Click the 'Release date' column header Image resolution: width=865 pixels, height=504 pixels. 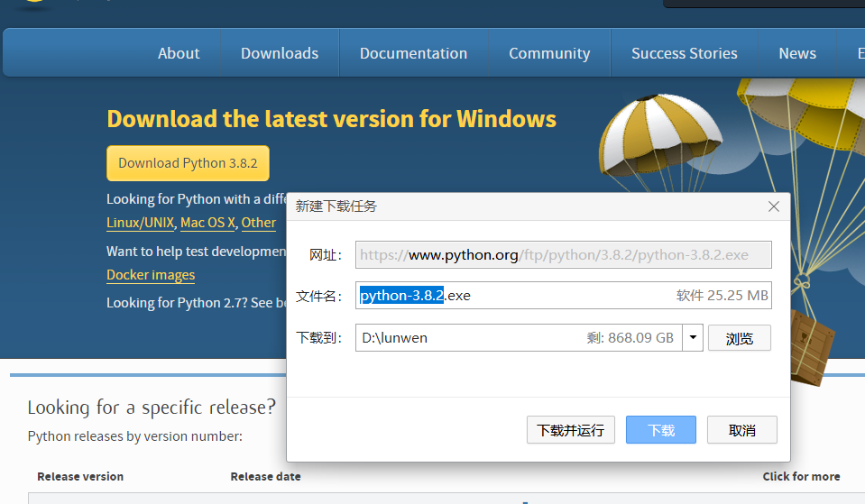pyautogui.click(x=265, y=476)
